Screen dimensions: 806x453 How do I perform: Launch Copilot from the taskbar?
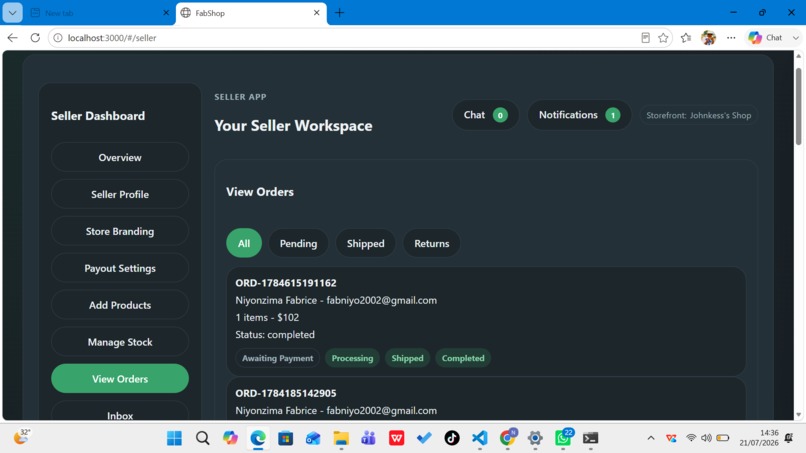coord(230,438)
